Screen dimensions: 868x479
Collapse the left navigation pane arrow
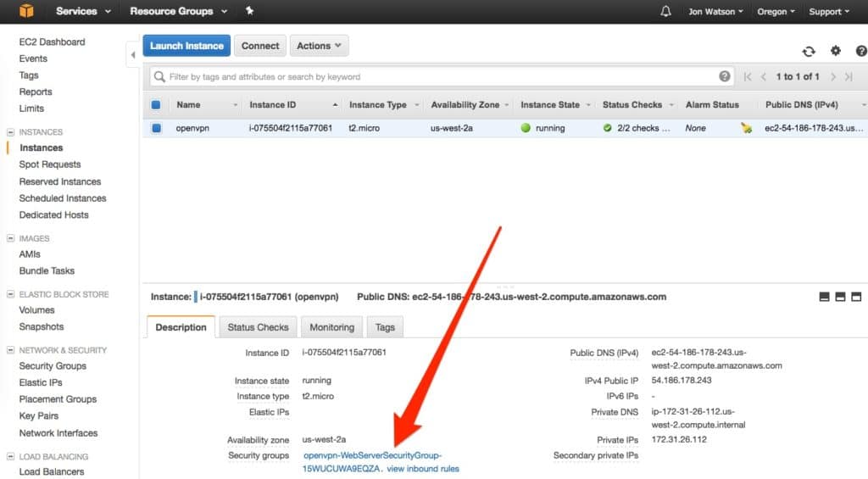[x=133, y=54]
